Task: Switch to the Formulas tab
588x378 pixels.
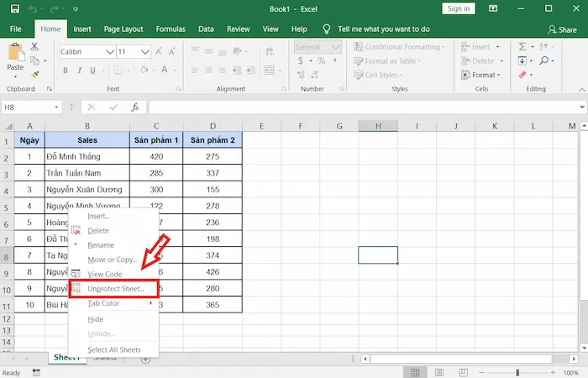Action: point(171,29)
